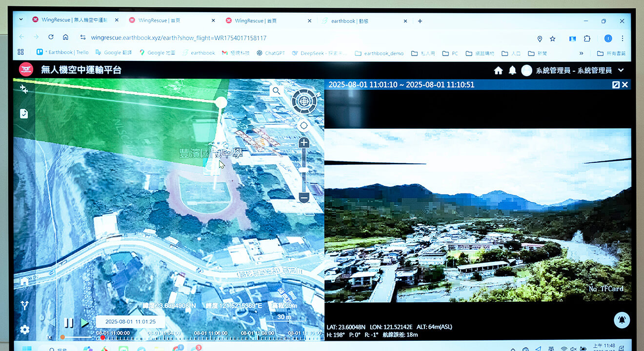Show more bookmarks via the overflow chevron
Image resolution: width=644 pixels, height=351 pixels.
(x=581, y=53)
